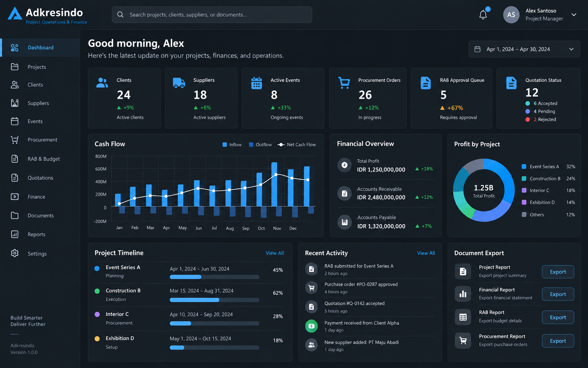Screen dimensions: 588x368
Task: Click the Quotation #Q-0142 accepted icon
Action: [311, 307]
